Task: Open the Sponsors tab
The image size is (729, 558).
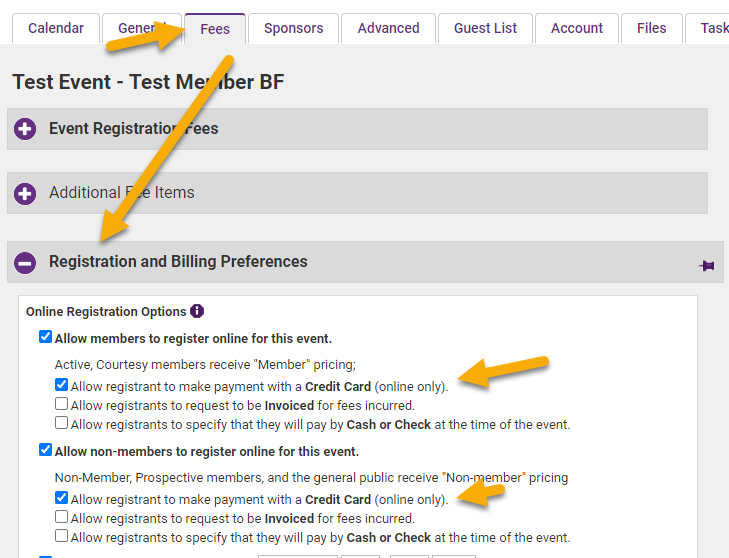Action: click(x=293, y=28)
